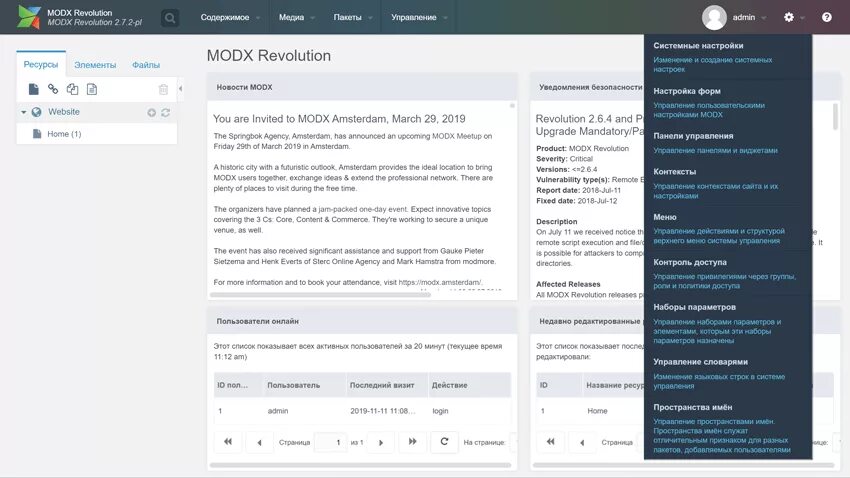Go to last page of online users
Screen dimensions: 850x478
413,442
